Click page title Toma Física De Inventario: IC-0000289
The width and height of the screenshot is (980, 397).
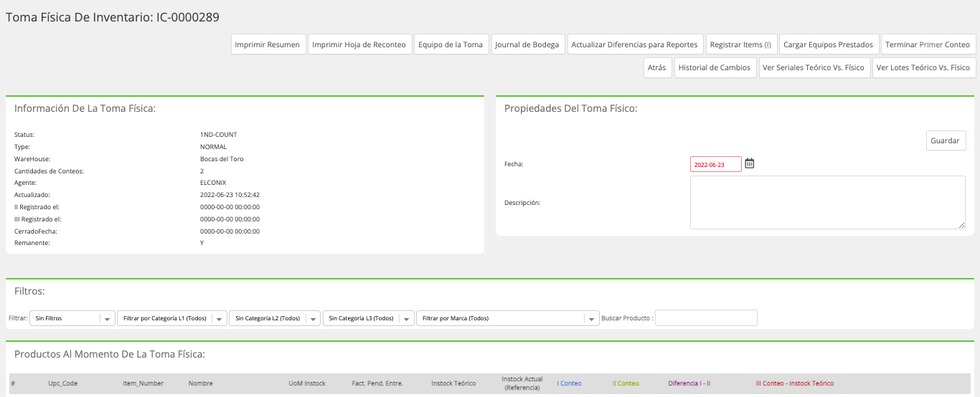[113, 16]
